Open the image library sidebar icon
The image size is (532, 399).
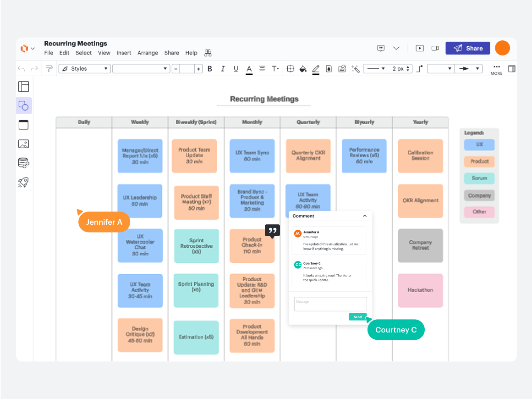coord(23,144)
